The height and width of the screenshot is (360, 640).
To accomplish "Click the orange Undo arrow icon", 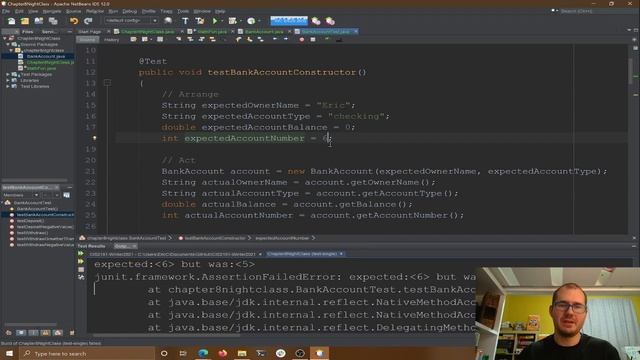I will click(x=74, y=21).
